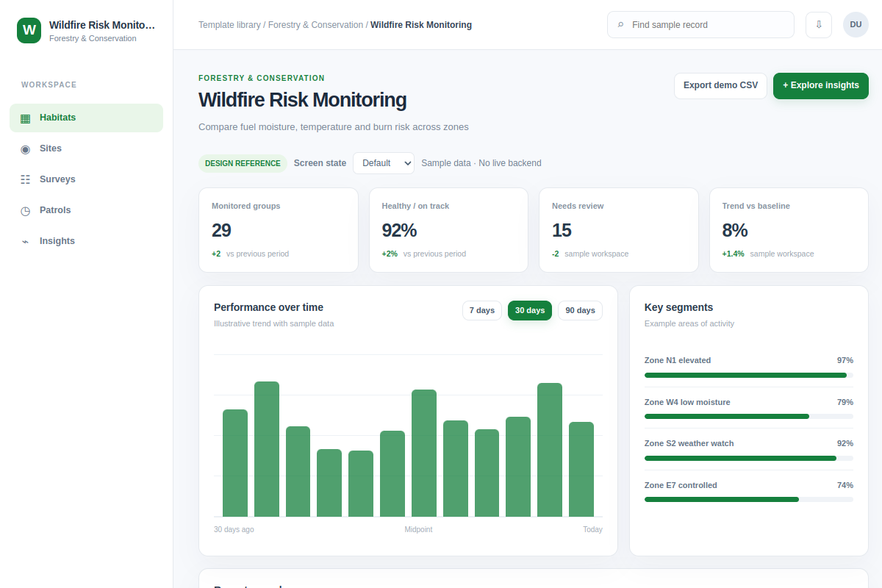882x588 pixels.
Task: Open the Habitats grid icon
Action: tap(26, 118)
